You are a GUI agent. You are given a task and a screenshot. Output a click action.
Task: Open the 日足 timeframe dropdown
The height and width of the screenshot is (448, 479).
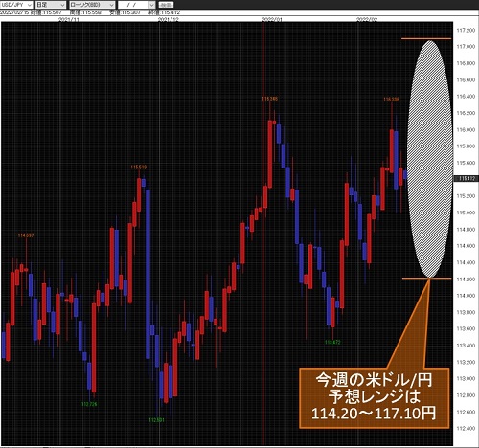pos(50,5)
